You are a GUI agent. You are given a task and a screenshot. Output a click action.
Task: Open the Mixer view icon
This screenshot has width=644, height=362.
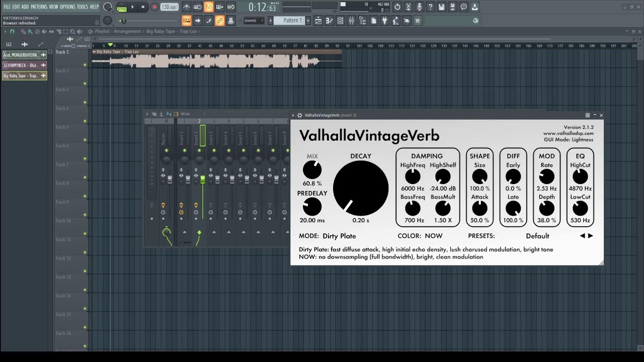pyautogui.click(x=351, y=21)
